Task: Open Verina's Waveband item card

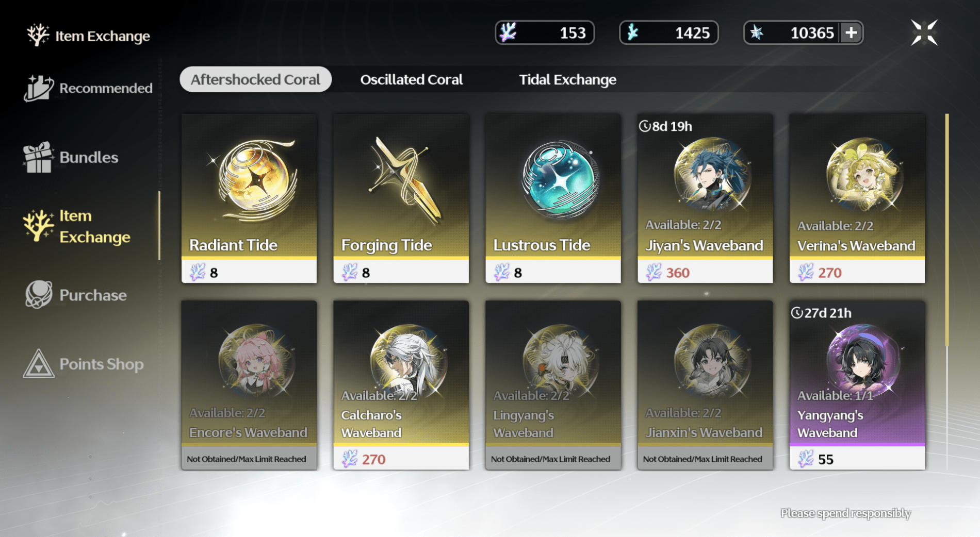Action: point(857,198)
